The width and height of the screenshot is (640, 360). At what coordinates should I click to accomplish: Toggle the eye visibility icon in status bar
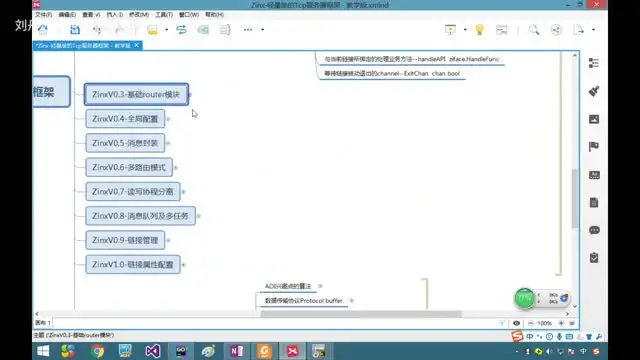click(x=516, y=323)
